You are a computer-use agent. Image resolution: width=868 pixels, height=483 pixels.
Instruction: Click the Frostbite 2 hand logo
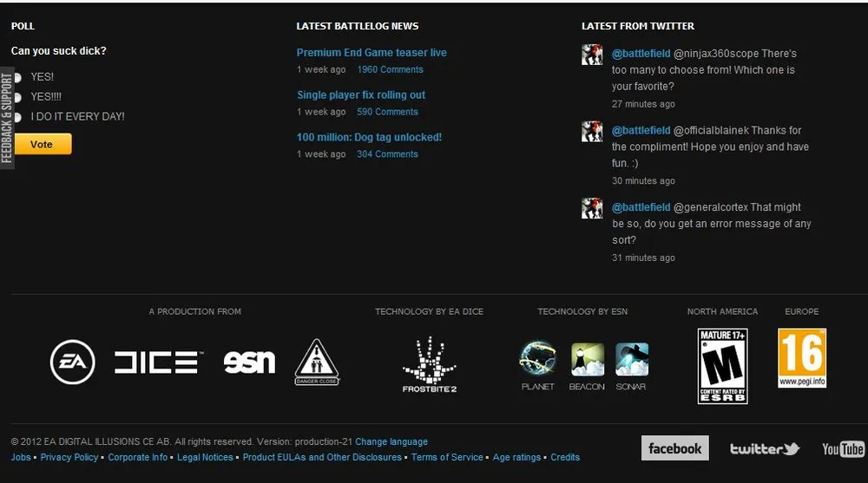[x=429, y=364]
